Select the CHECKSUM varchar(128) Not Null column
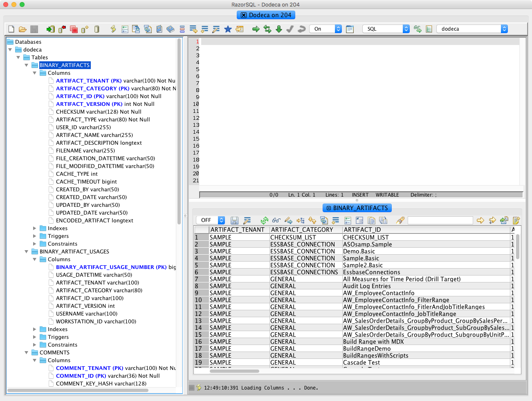 pos(99,112)
